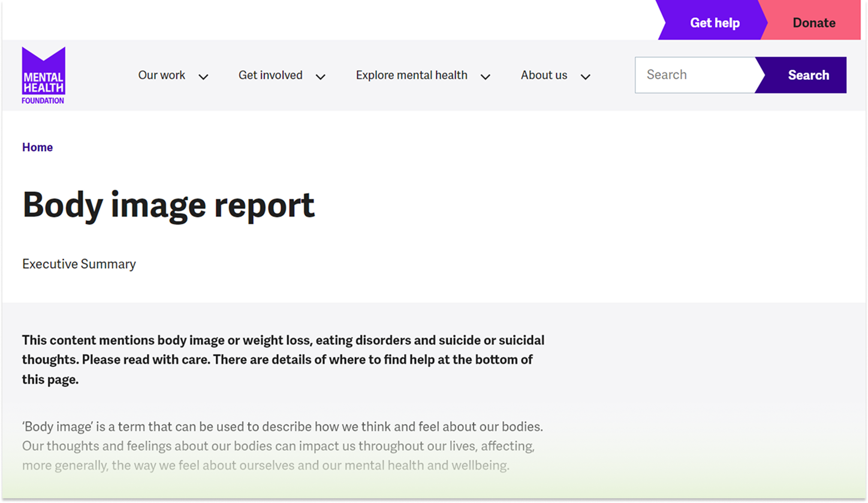Open the Our work menu label
The image size is (868, 503).
(162, 75)
